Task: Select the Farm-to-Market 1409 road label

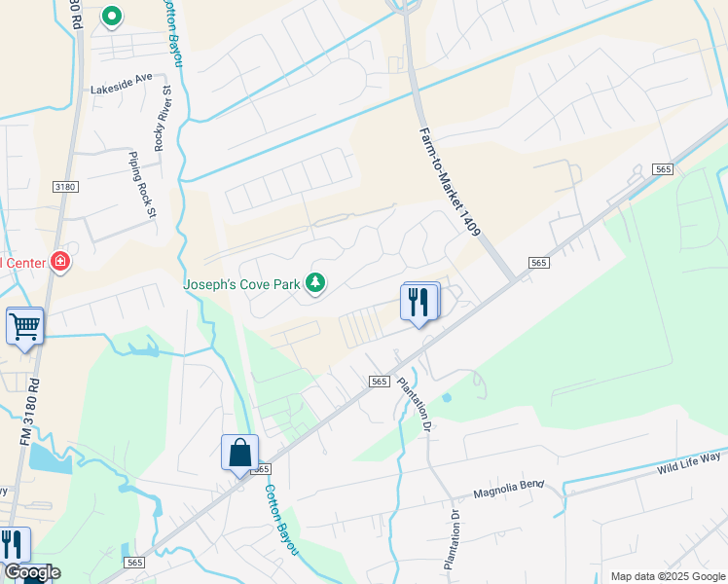Action: (x=449, y=181)
